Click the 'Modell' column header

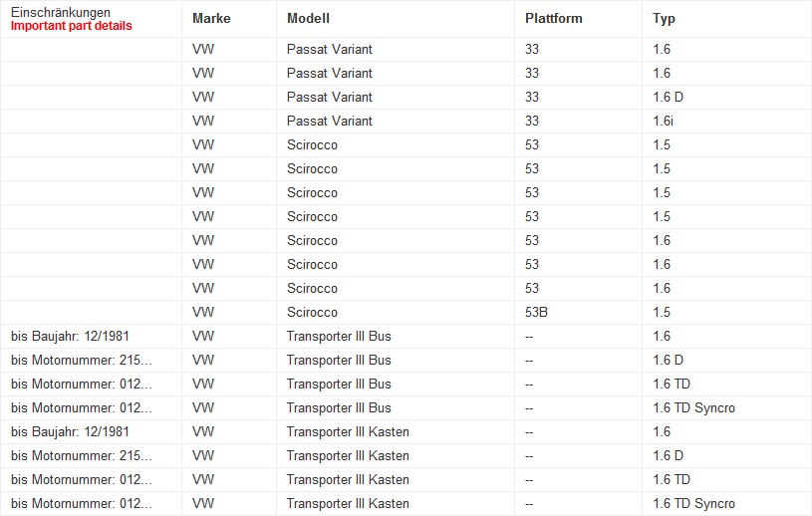pos(308,19)
